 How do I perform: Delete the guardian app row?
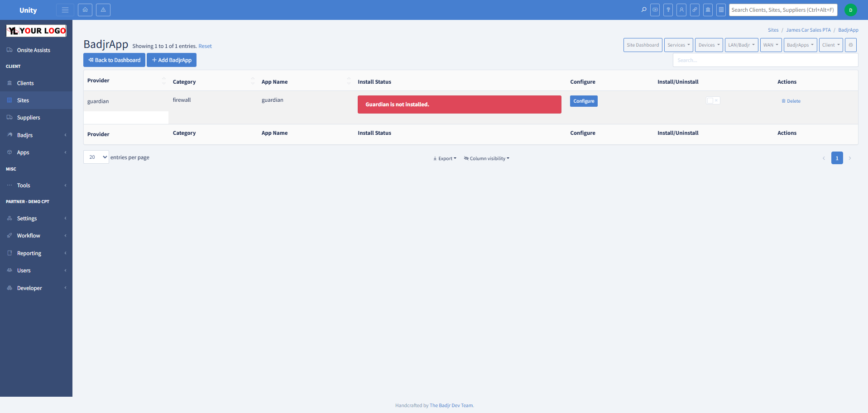tap(791, 101)
